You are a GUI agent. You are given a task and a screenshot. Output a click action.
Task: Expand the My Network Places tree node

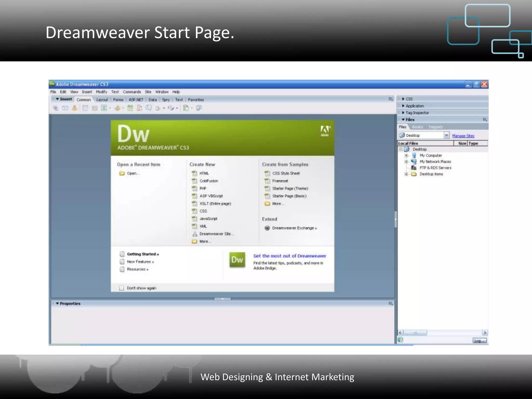pyautogui.click(x=406, y=162)
